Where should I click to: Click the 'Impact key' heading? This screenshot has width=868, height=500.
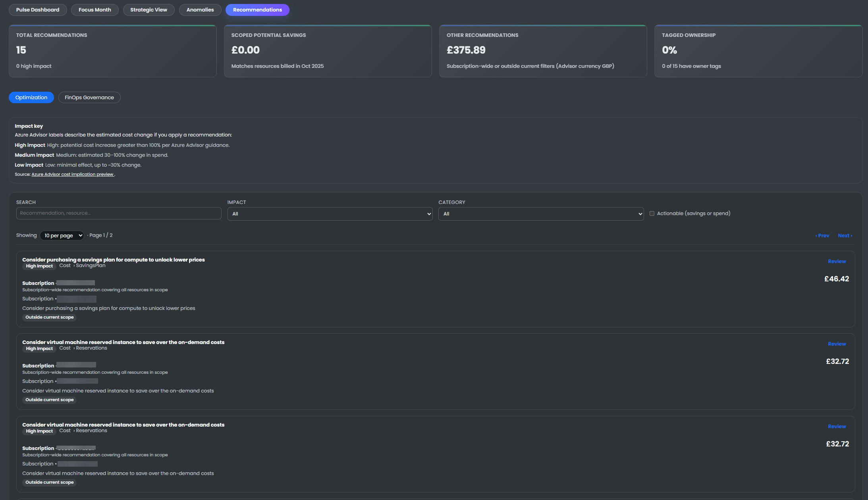click(29, 126)
